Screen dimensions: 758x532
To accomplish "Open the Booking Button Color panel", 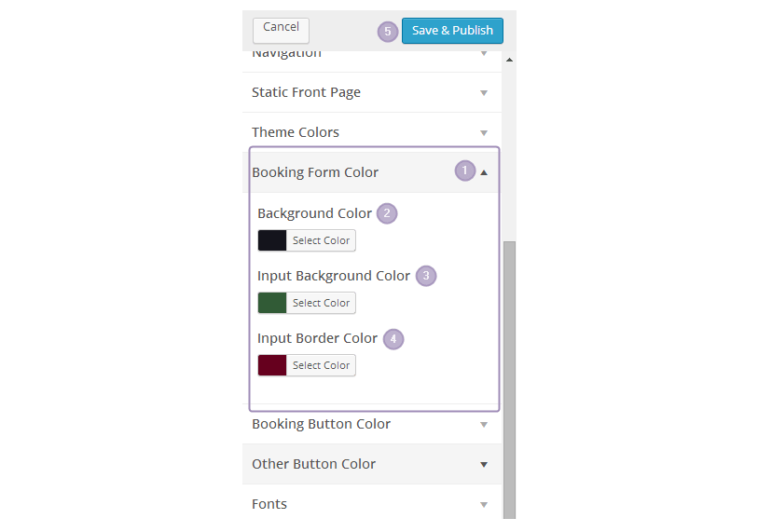I will click(x=322, y=424).
